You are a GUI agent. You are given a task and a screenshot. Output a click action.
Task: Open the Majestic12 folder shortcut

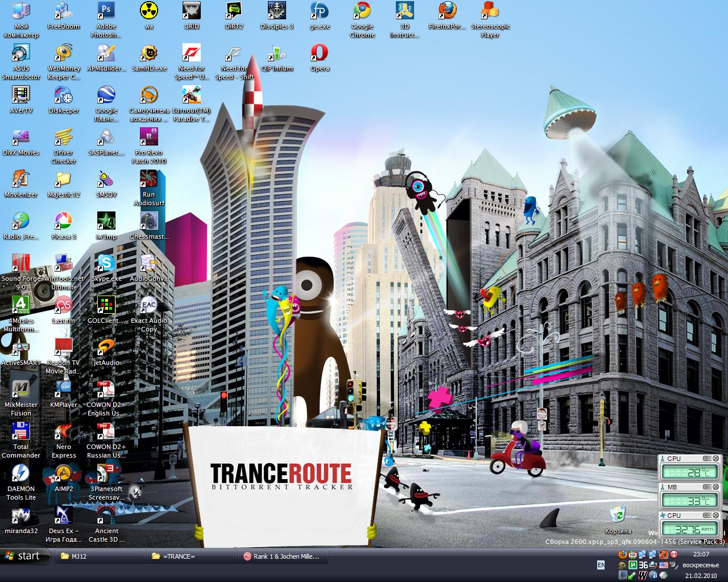coord(64,184)
